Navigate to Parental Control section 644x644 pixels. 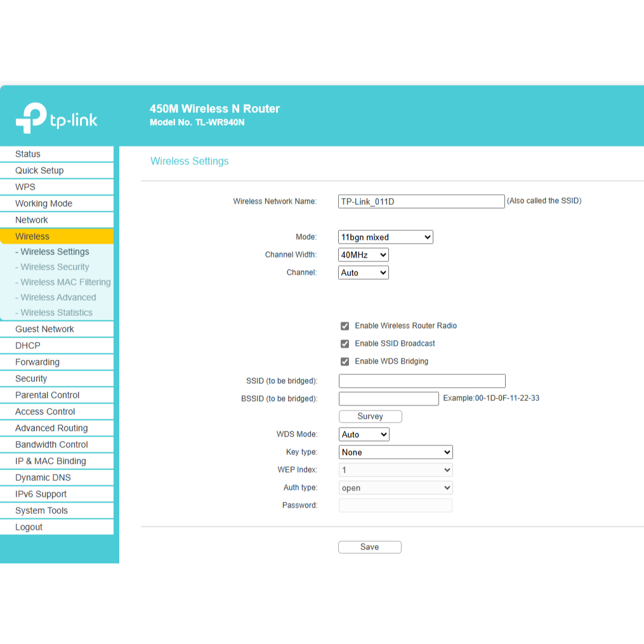47,395
